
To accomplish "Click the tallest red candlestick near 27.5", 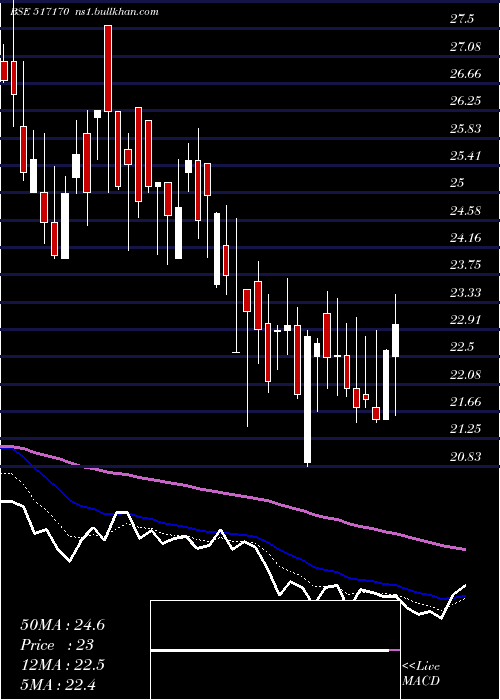I will [x=108, y=68].
